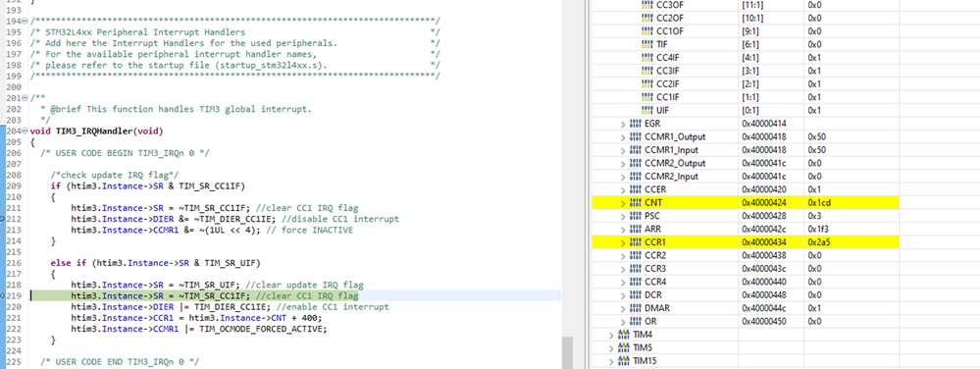Select the CCR3 register row label
The image size is (980, 369).
654,268
